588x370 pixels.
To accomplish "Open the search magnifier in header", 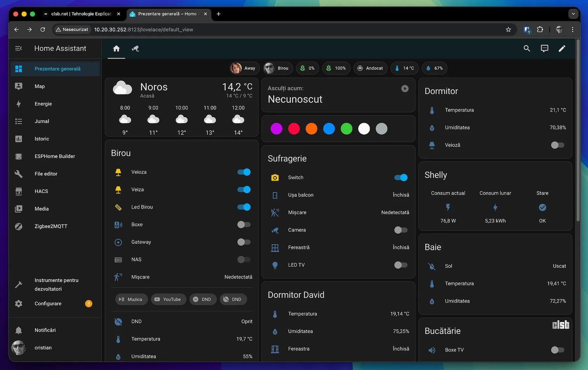I will [x=527, y=48].
